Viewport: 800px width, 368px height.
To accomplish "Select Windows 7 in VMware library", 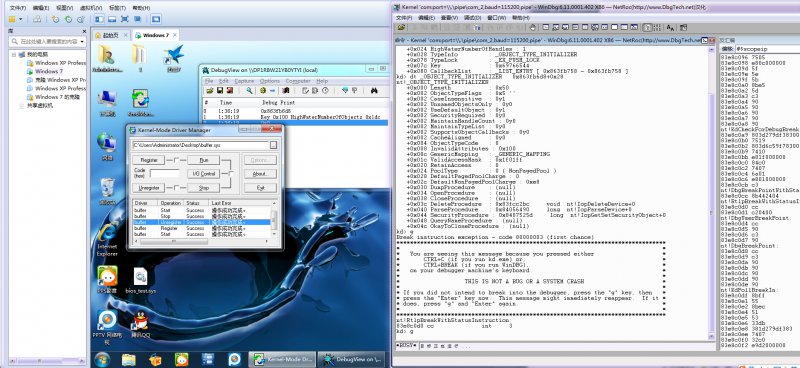I will tap(49, 71).
